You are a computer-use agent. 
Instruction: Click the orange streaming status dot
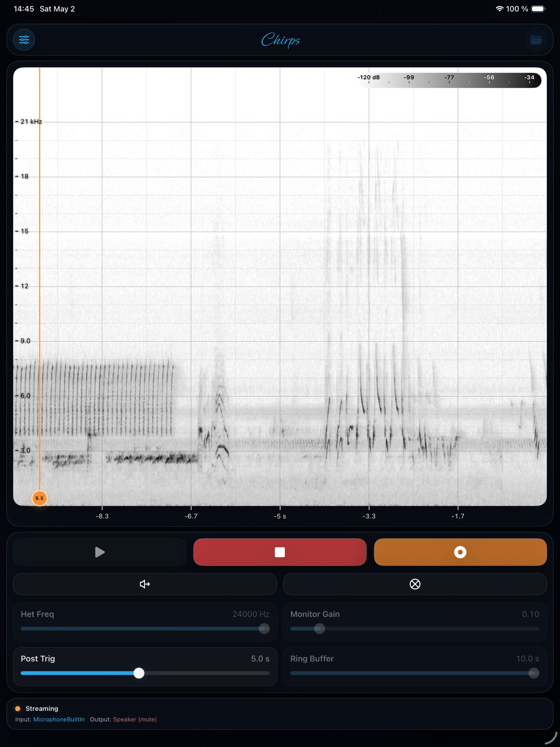pos(18,708)
